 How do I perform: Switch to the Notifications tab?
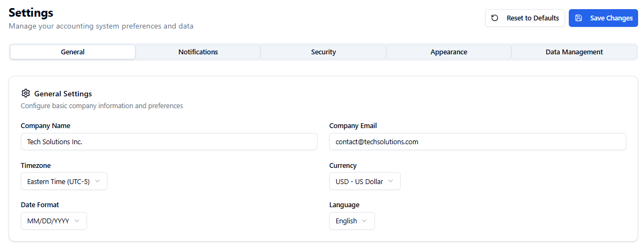(198, 52)
